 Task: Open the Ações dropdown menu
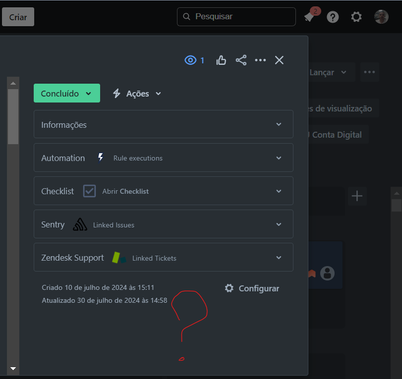coord(137,94)
